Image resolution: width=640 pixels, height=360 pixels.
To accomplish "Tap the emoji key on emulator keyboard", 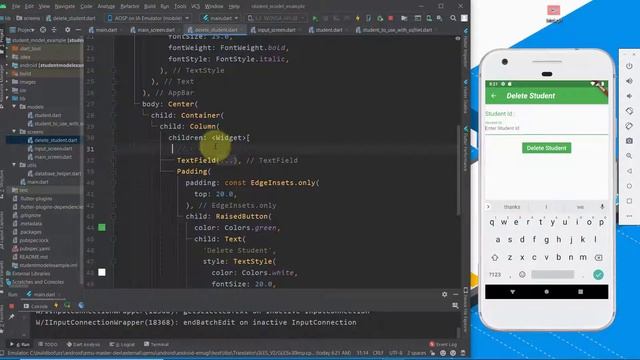I will [522, 275].
